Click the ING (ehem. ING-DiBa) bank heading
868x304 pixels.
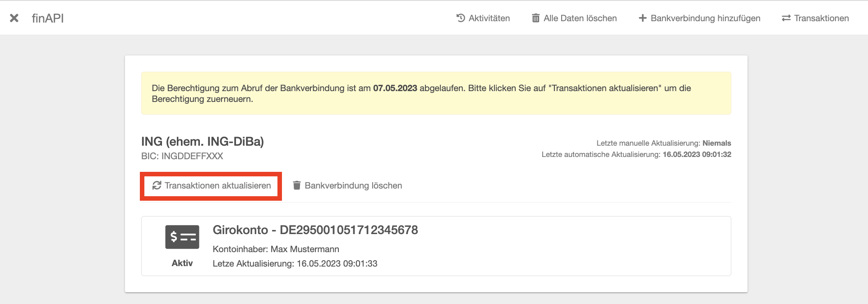pos(203,142)
